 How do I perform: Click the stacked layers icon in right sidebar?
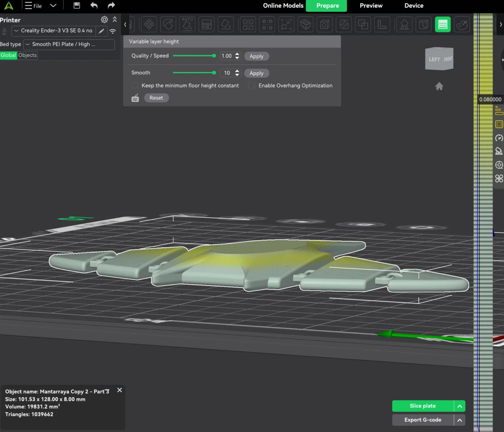coord(499,111)
